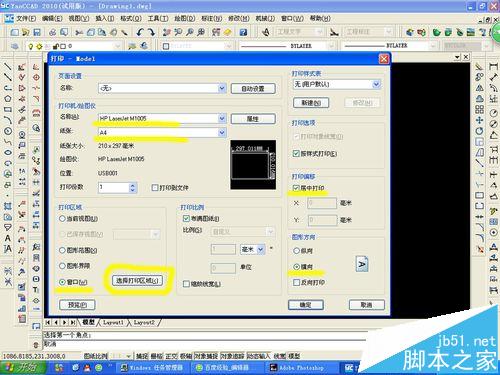Toggle the 布满图纸 checkbox
Screen dimensions: 500x375
click(186, 219)
